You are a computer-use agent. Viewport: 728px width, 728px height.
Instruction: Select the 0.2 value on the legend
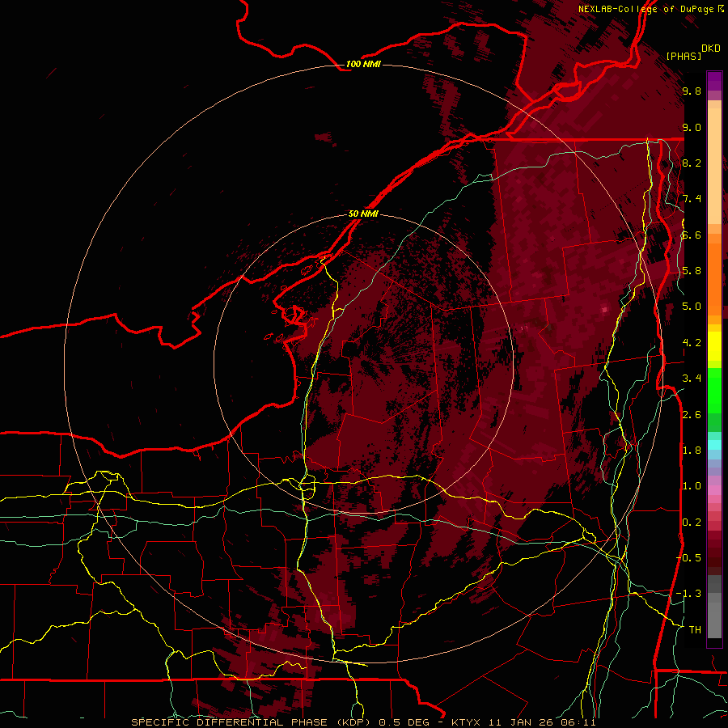pos(692,523)
